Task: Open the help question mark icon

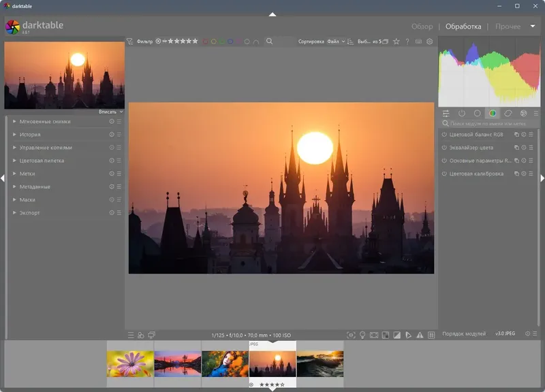Action: (x=407, y=42)
